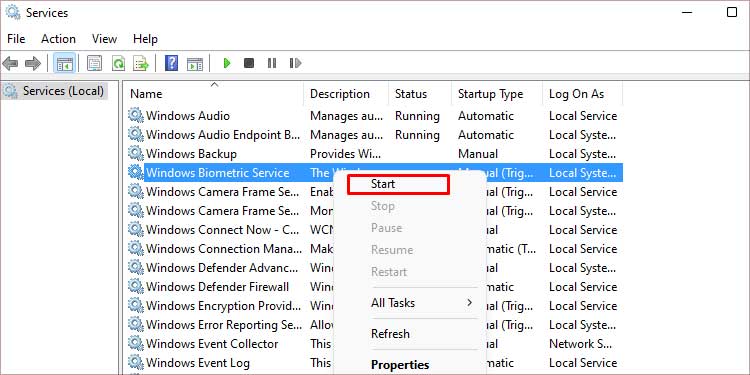
Task: Click the Stop Service square icon
Action: coord(249,63)
